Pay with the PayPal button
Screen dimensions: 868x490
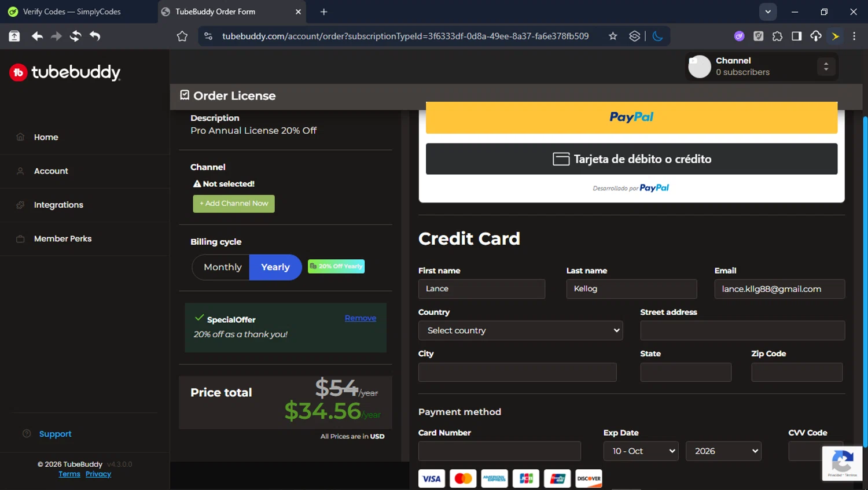631,117
